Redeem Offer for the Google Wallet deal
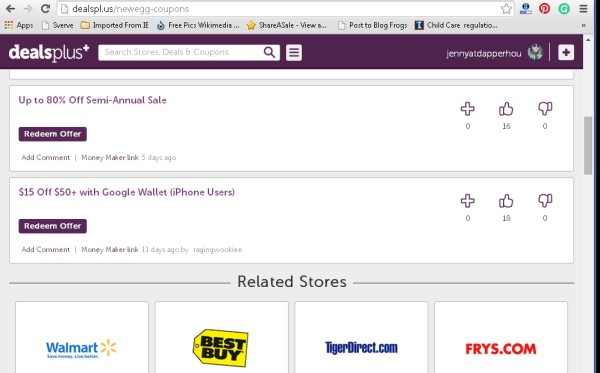 [53, 226]
